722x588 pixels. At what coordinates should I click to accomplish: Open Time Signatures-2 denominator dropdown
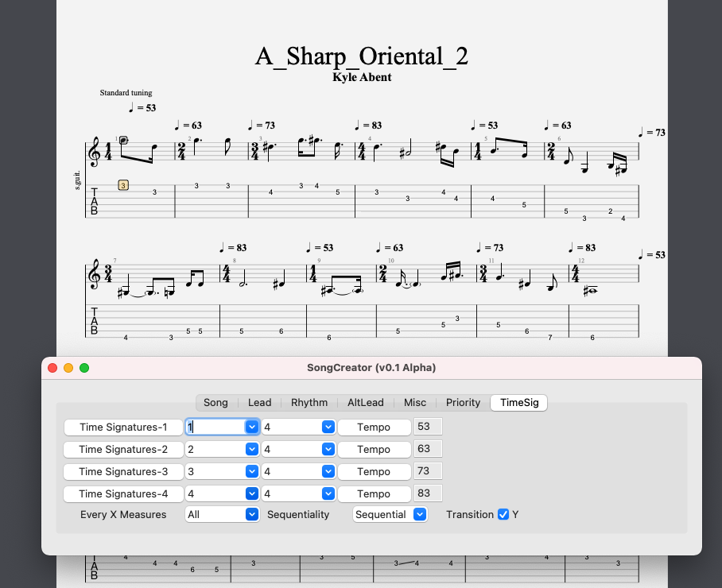click(328, 450)
